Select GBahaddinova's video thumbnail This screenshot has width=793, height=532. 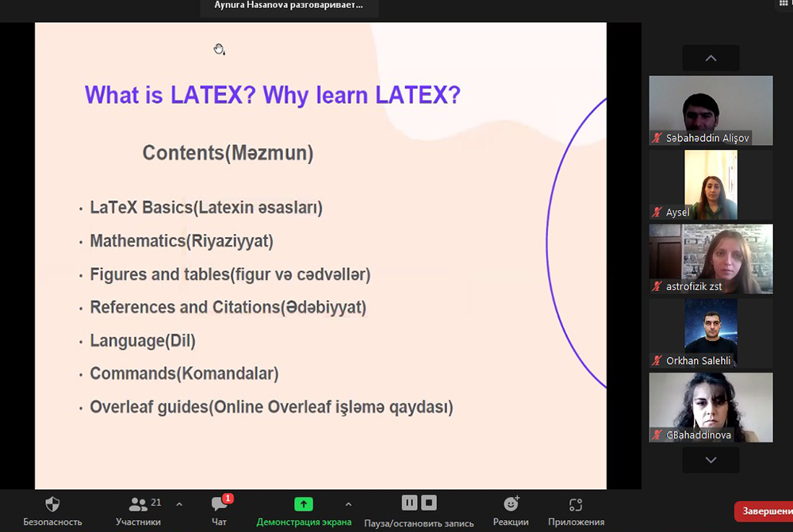711,407
